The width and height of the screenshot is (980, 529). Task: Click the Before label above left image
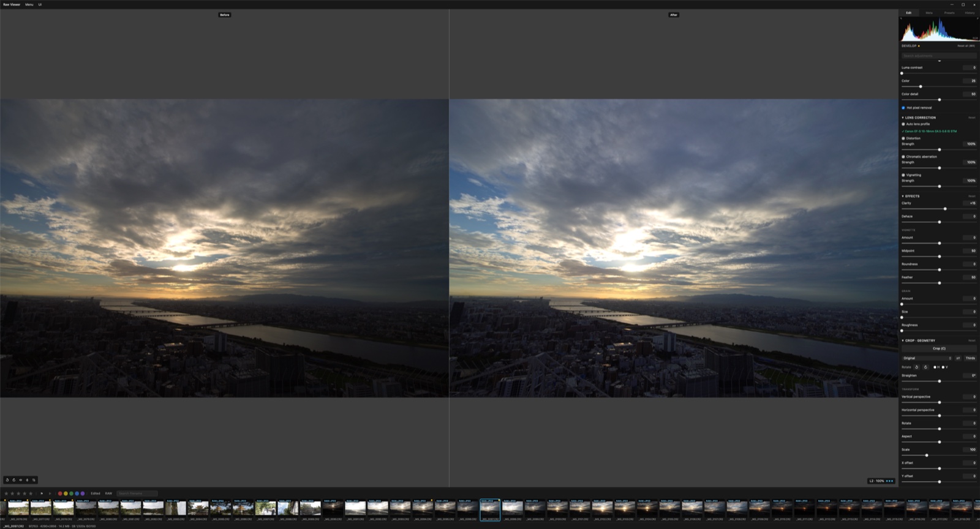click(x=225, y=15)
